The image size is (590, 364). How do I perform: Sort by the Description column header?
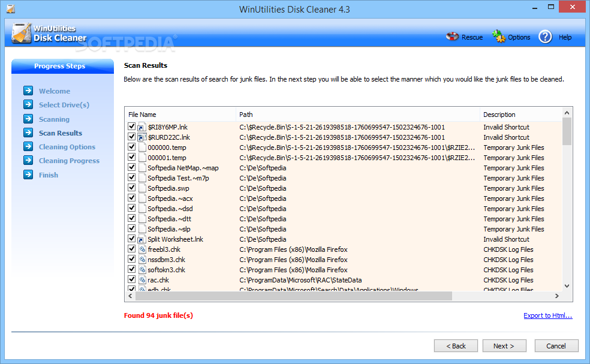(521, 115)
